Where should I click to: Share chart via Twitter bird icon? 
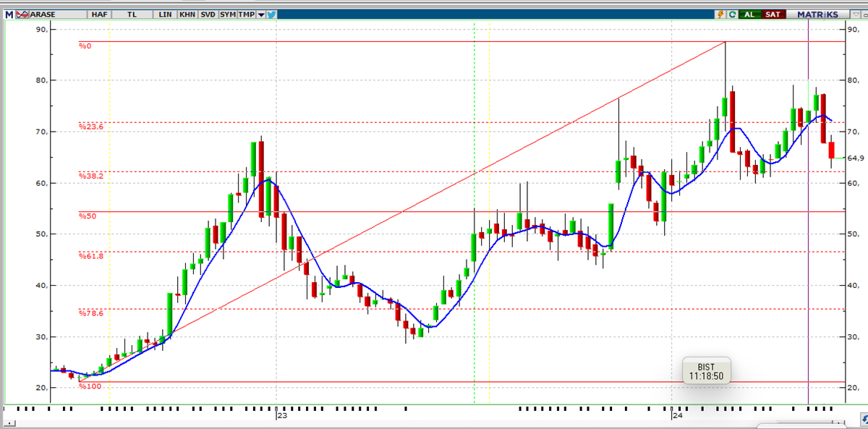pyautogui.click(x=271, y=14)
